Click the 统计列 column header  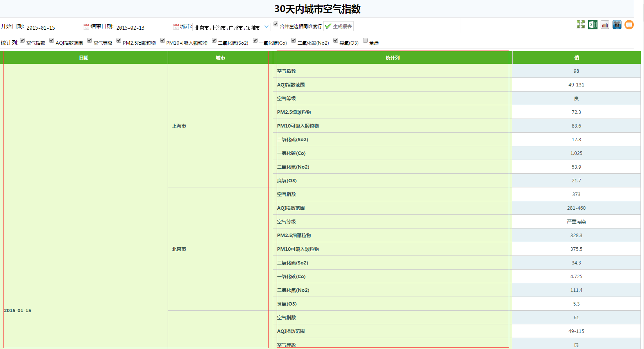tap(392, 58)
